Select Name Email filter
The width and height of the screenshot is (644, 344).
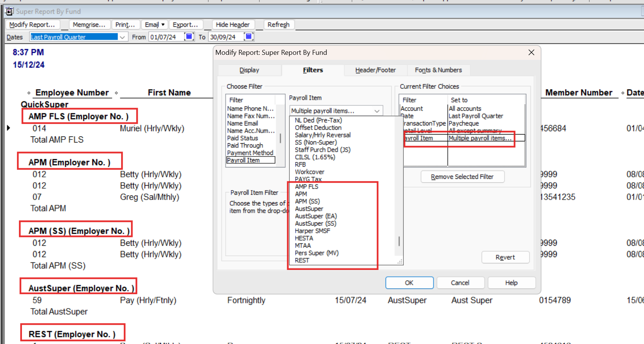click(x=243, y=124)
